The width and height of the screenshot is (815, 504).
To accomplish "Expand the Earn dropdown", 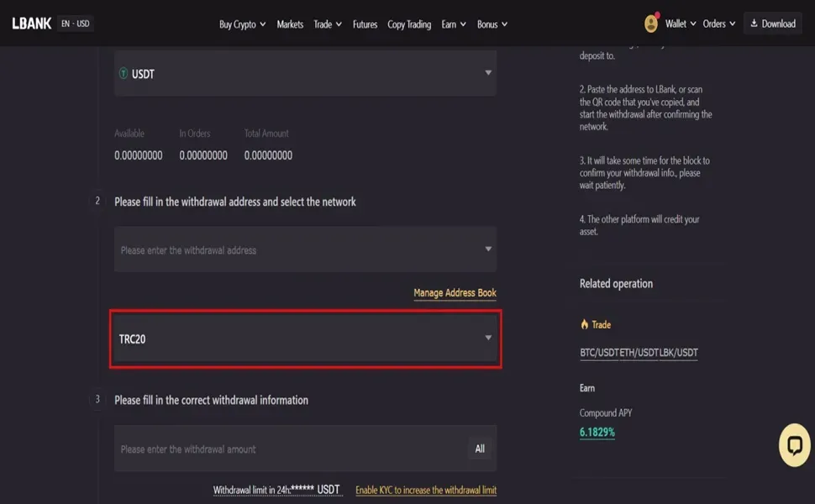I will (453, 24).
